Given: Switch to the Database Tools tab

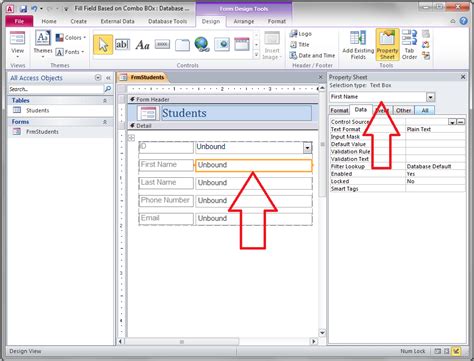Looking at the screenshot, I should tap(167, 21).
